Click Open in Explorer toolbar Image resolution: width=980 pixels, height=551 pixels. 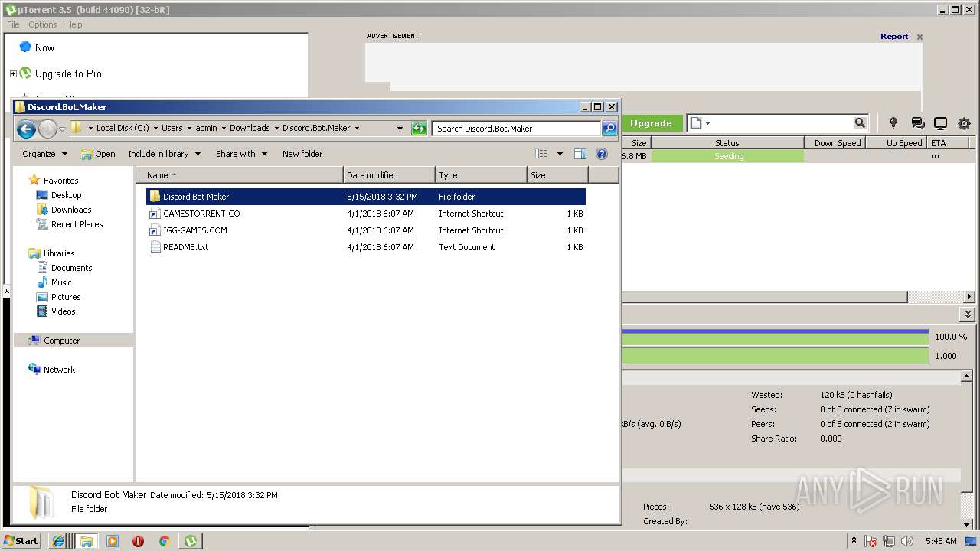(98, 154)
